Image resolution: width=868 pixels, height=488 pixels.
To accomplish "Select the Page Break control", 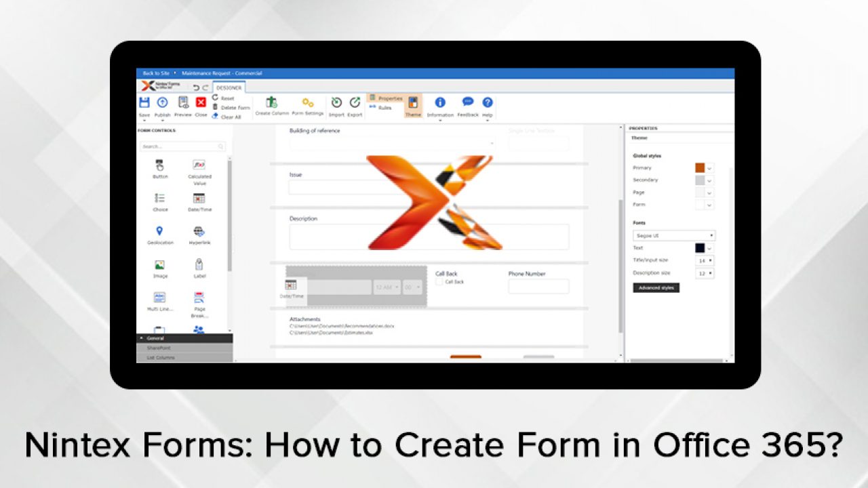I will click(199, 304).
